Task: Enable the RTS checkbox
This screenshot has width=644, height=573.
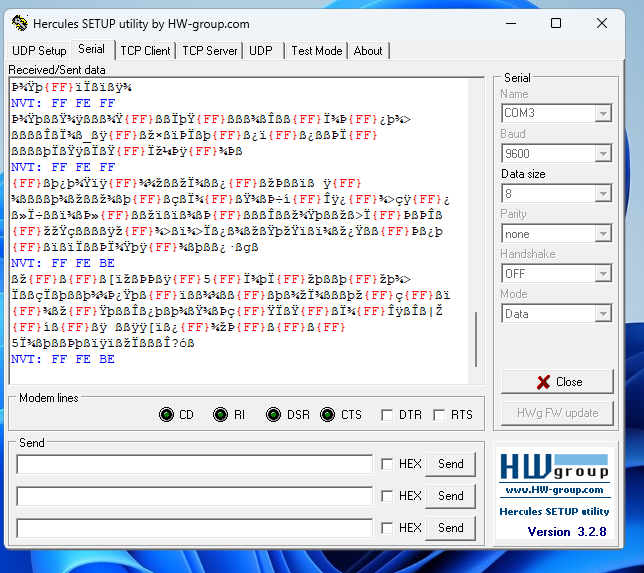Action: (439, 415)
